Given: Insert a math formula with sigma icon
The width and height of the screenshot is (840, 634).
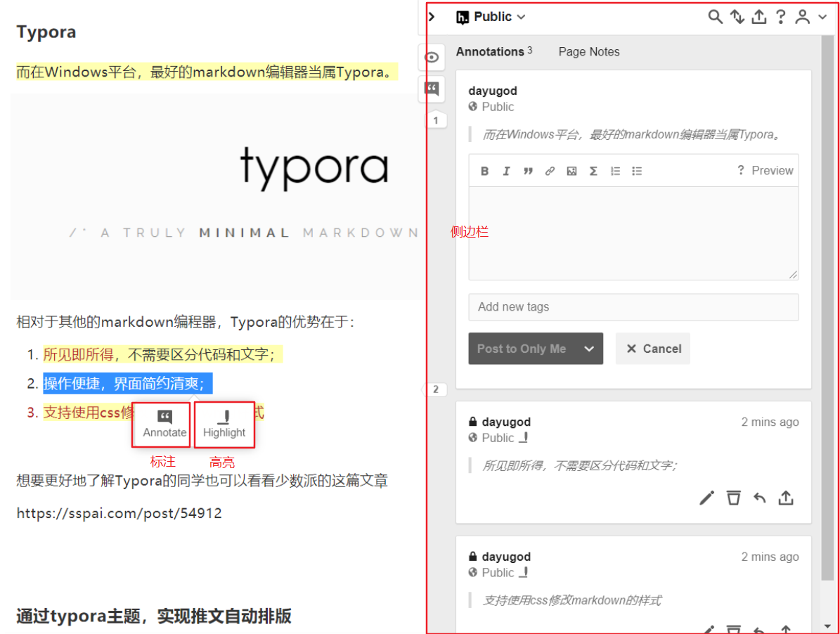Looking at the screenshot, I should (593, 171).
